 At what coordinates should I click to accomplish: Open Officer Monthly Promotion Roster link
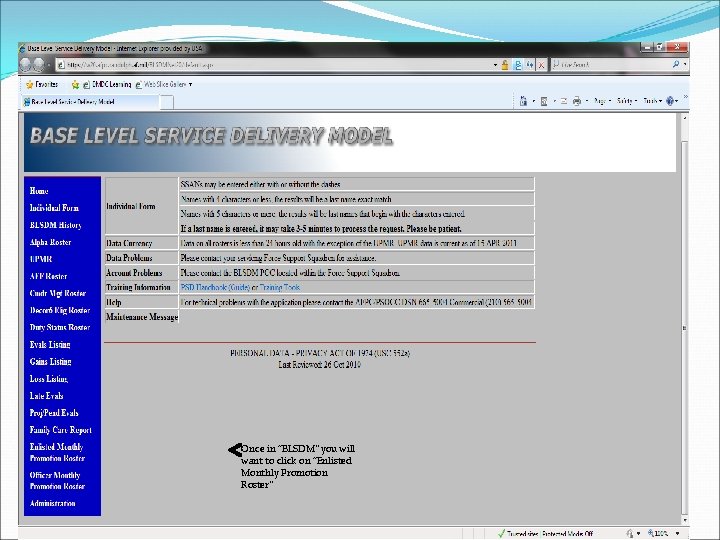point(57,481)
